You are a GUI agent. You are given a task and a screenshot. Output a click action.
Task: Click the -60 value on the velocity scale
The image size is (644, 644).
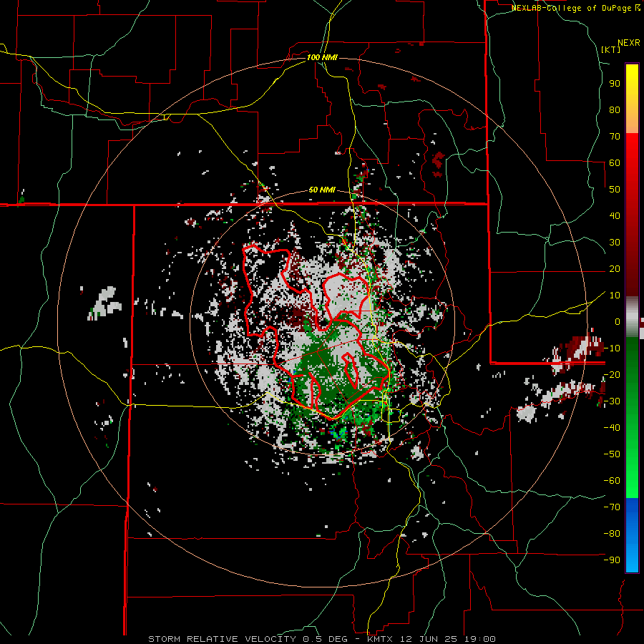[x=612, y=481]
